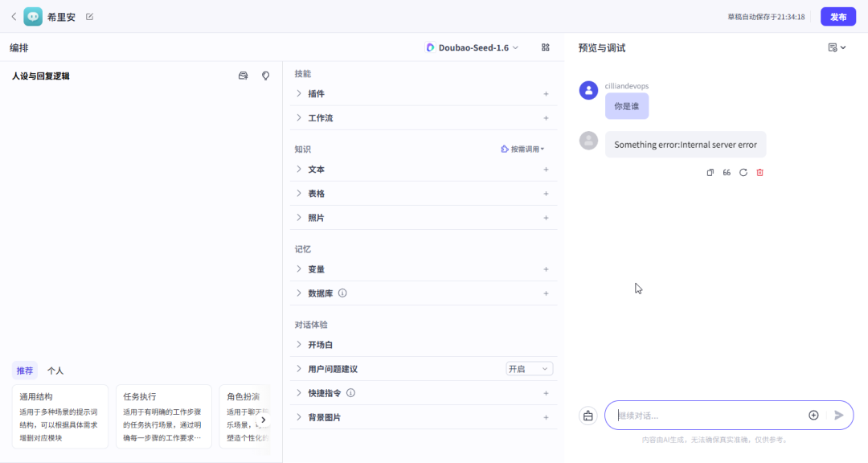
Task: Switch to the 个人 prompt tab
Action: [x=55, y=371]
